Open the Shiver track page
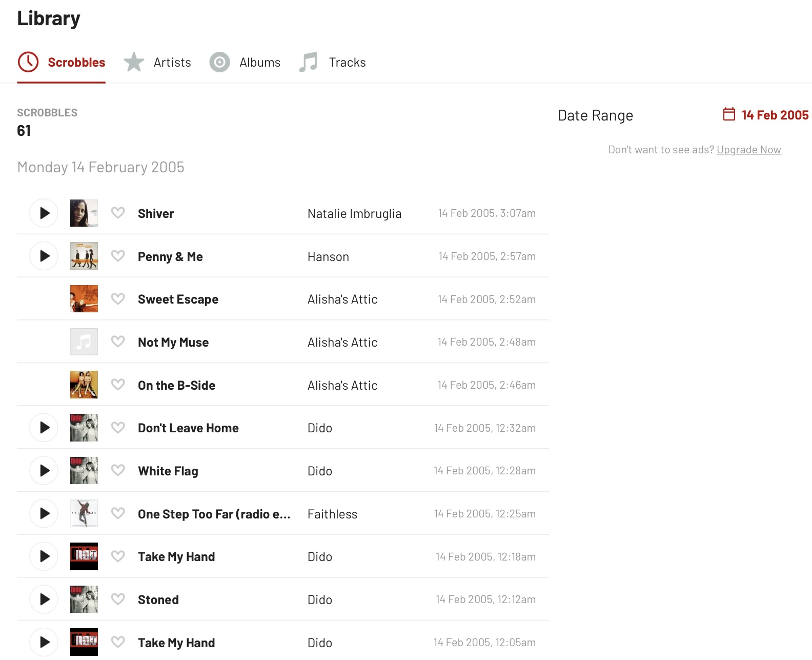 coord(156,214)
